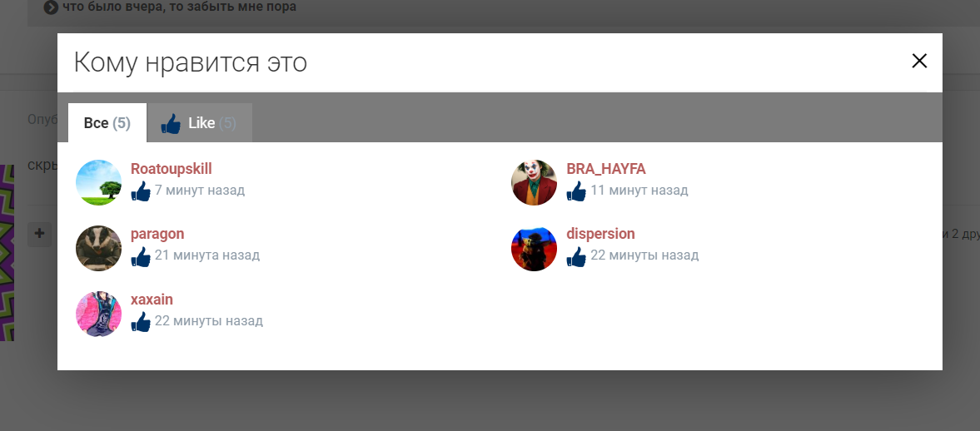Click the '7 минут назад' timestamp
This screenshot has height=431, width=980.
click(200, 191)
